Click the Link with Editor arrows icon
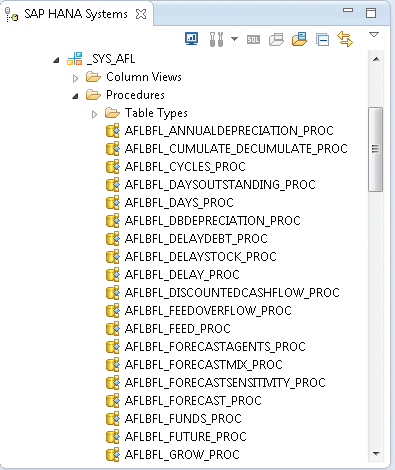The width and height of the screenshot is (395, 470). point(345,39)
